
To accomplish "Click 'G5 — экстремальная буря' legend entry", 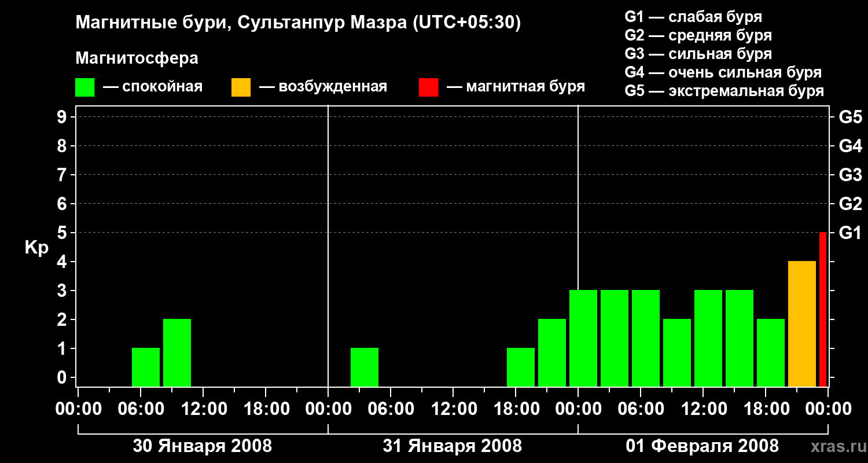I will pos(724,91).
